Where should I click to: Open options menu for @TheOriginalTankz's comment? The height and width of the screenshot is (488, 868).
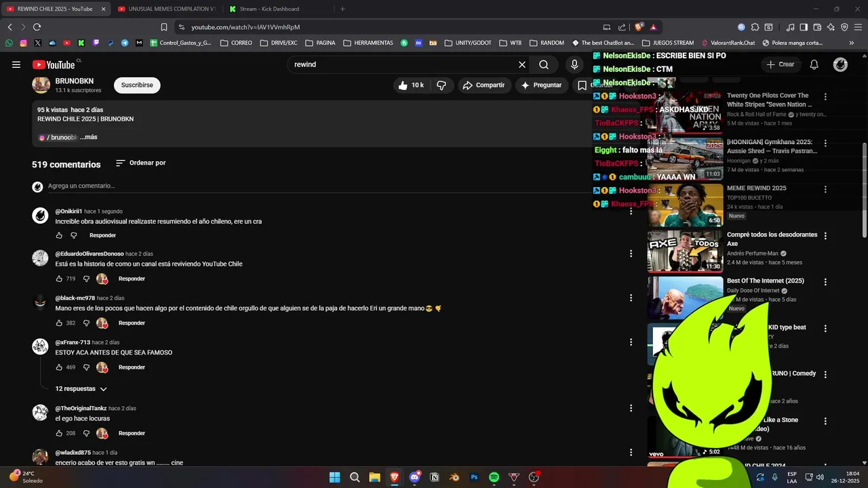point(631,408)
